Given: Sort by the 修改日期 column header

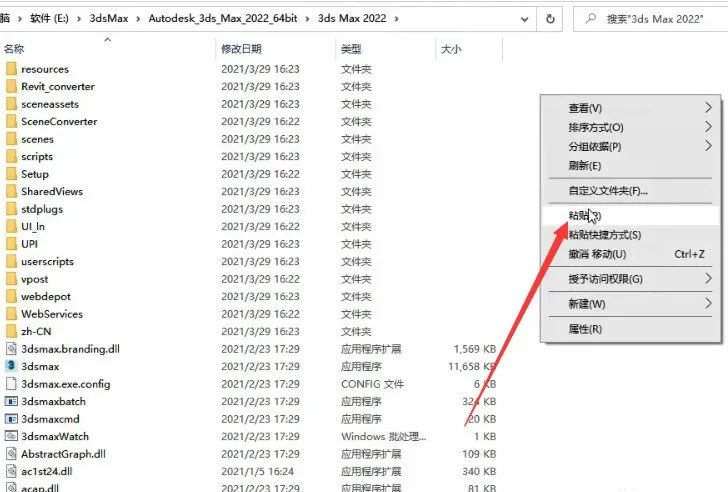Looking at the screenshot, I should point(241,49).
